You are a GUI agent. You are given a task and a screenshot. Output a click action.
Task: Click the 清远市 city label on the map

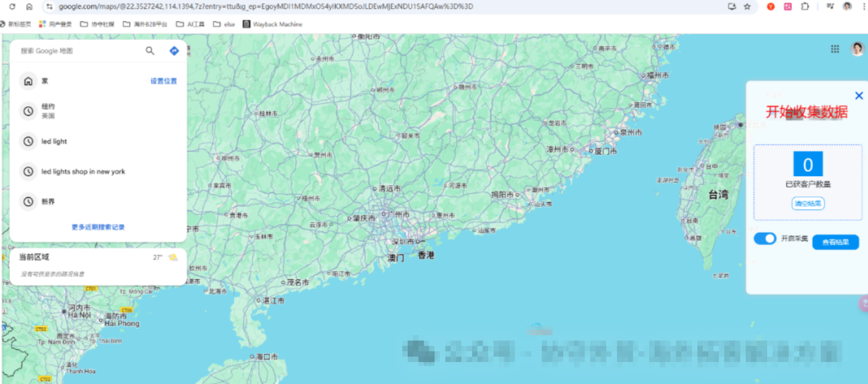tap(389, 189)
